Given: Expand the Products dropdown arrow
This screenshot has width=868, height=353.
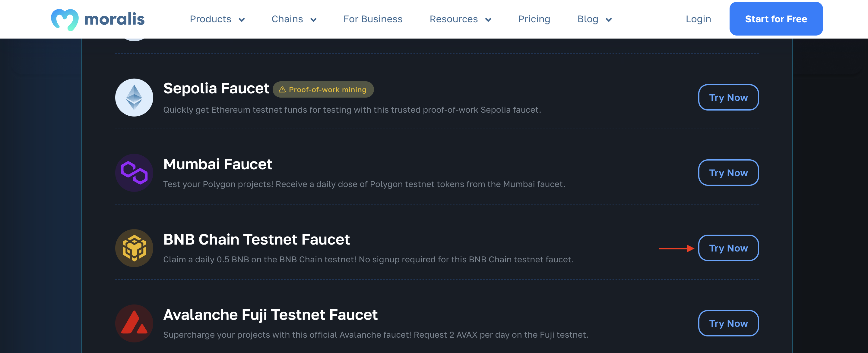Looking at the screenshot, I should pos(242,20).
